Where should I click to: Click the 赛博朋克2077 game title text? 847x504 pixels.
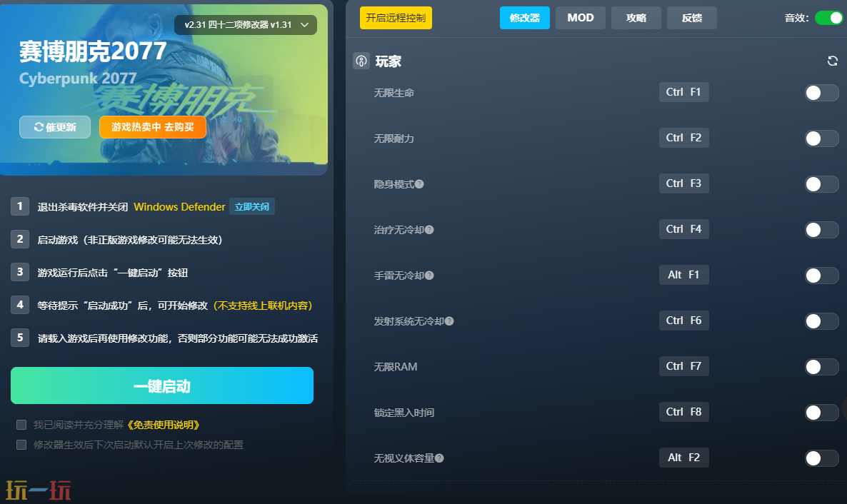pyautogui.click(x=93, y=51)
